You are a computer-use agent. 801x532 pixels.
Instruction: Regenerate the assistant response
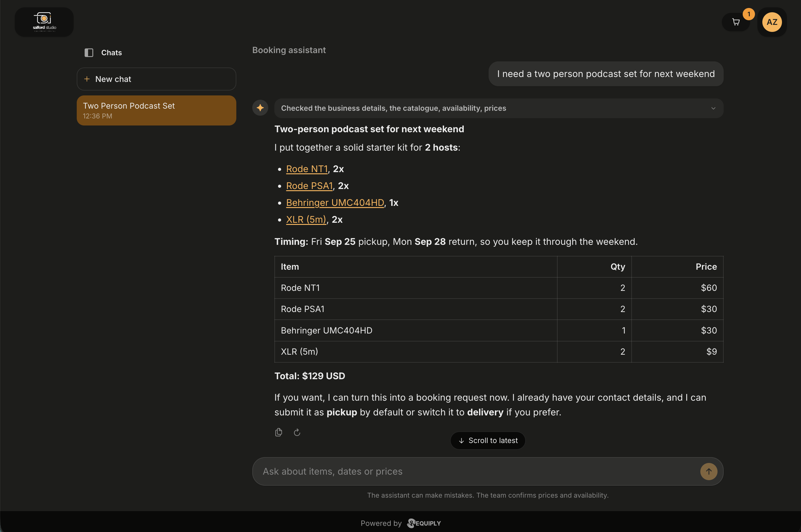click(297, 432)
